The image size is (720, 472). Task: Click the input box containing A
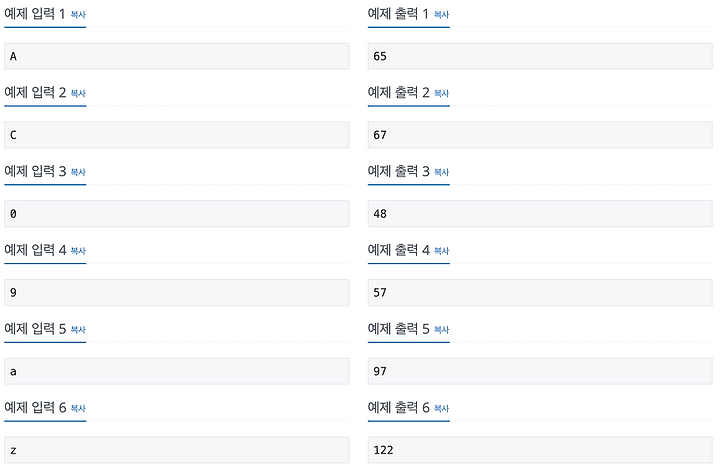(x=177, y=56)
